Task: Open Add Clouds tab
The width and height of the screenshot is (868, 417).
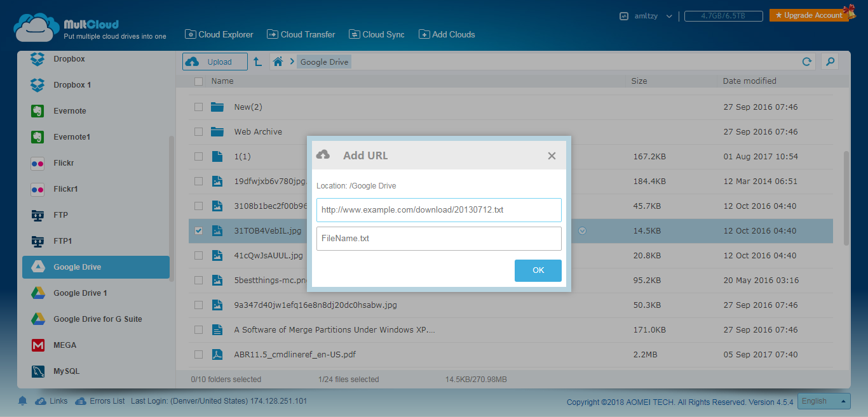Action: tap(447, 34)
